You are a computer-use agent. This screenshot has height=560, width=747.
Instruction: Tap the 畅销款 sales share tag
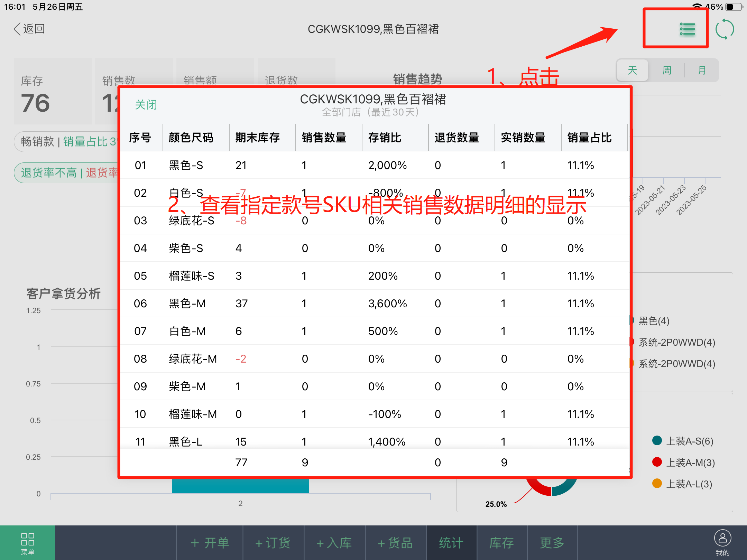(66, 142)
